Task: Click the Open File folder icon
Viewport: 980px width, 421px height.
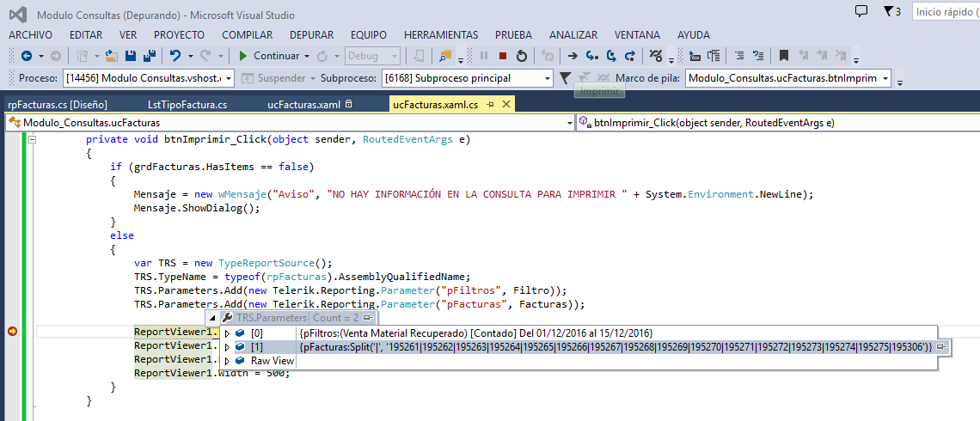Action: [112, 56]
